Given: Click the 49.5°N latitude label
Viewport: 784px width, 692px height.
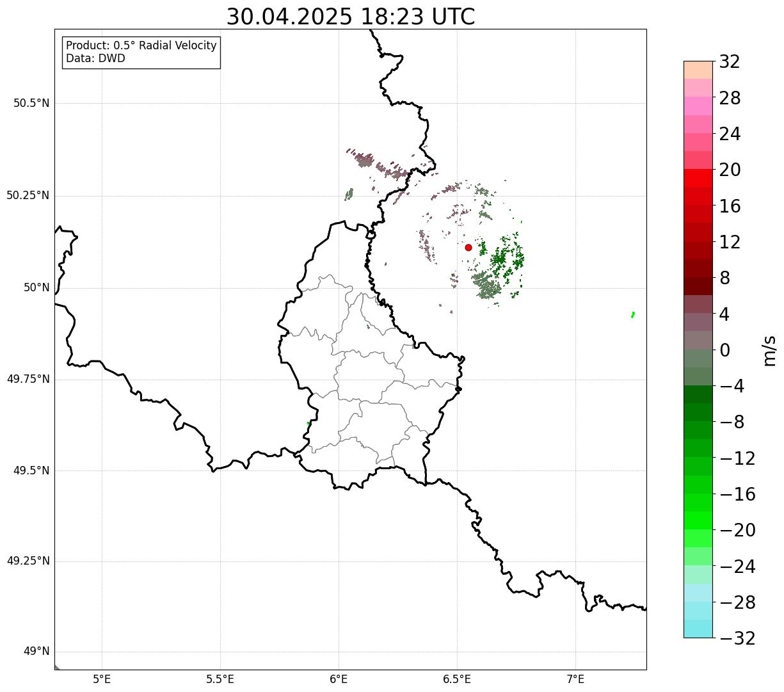Looking at the screenshot, I should (x=31, y=471).
